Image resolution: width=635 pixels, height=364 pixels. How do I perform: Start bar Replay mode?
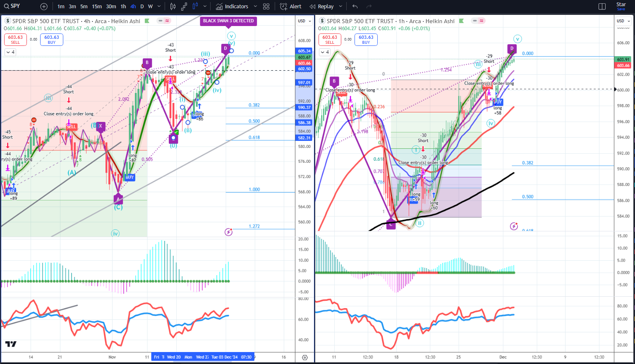[322, 7]
